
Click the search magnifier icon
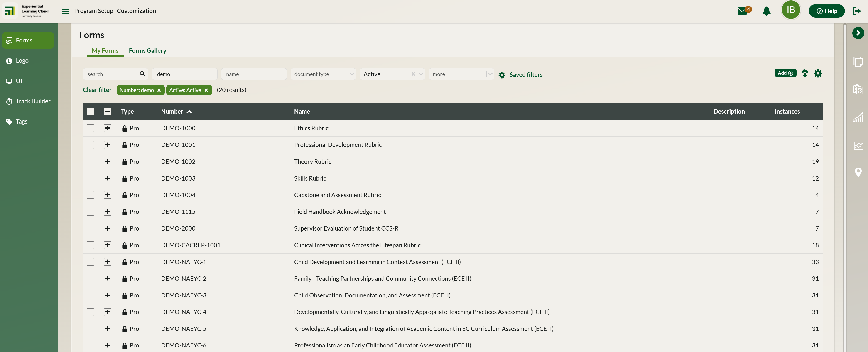[x=142, y=74]
